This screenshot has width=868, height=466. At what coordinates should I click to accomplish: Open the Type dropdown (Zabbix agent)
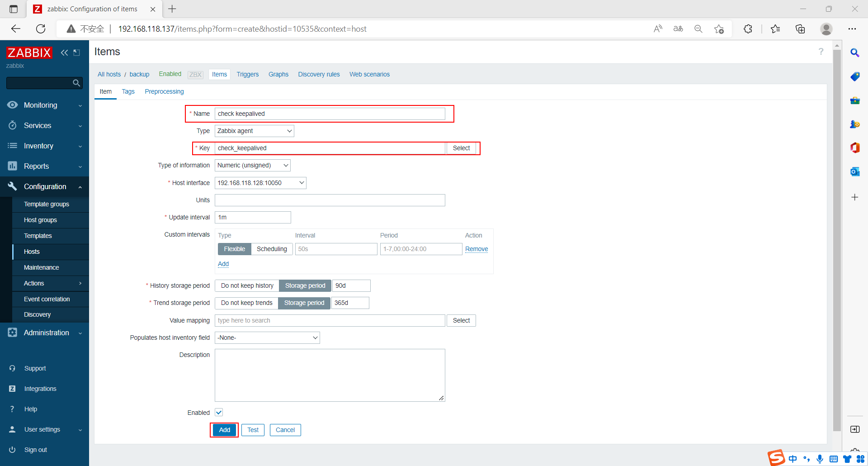pos(254,131)
